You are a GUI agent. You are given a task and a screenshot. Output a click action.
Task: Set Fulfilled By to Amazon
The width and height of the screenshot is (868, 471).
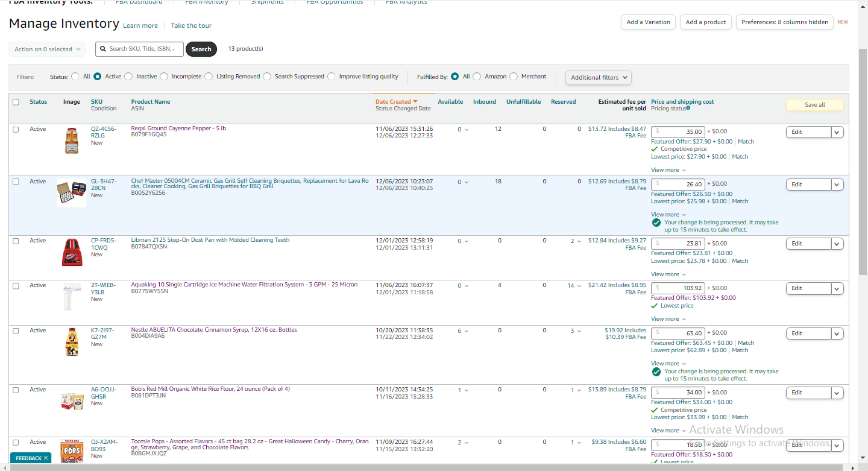point(477,77)
